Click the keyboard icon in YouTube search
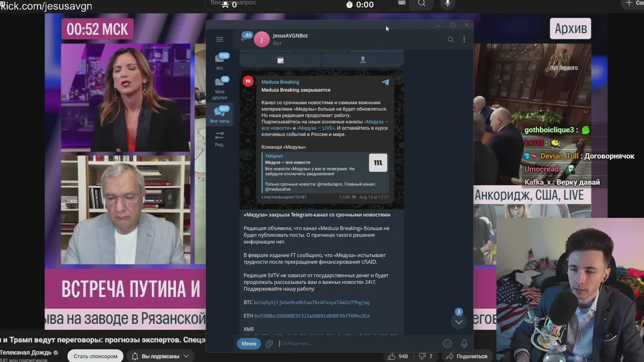The image size is (644, 362). click(401, 3)
